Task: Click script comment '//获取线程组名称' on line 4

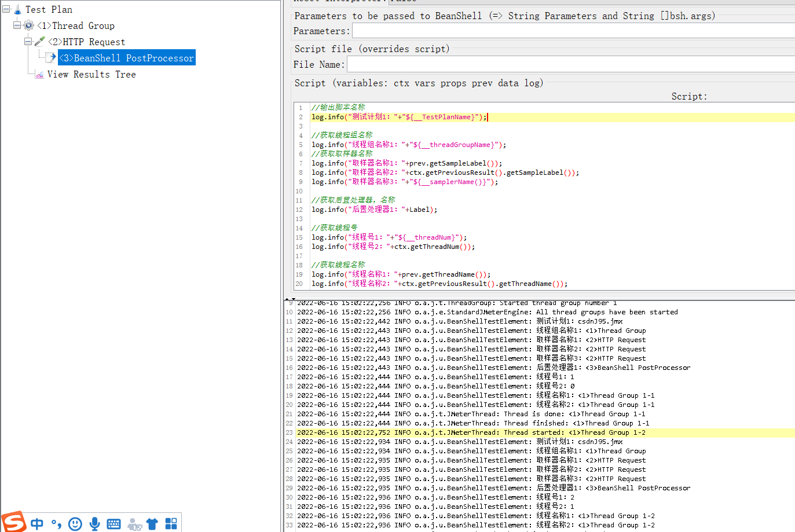Action: click(x=342, y=135)
